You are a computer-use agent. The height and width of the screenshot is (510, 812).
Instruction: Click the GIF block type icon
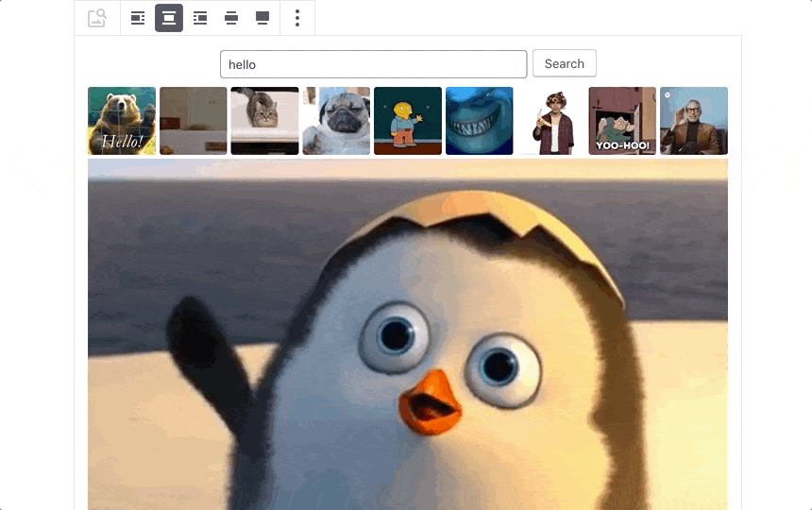click(x=97, y=18)
